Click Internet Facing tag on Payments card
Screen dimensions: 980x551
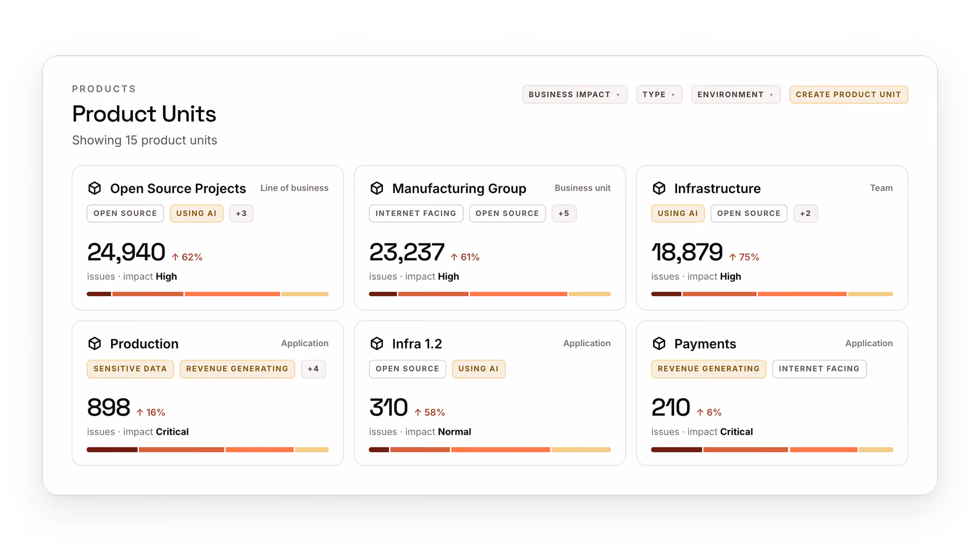point(819,369)
